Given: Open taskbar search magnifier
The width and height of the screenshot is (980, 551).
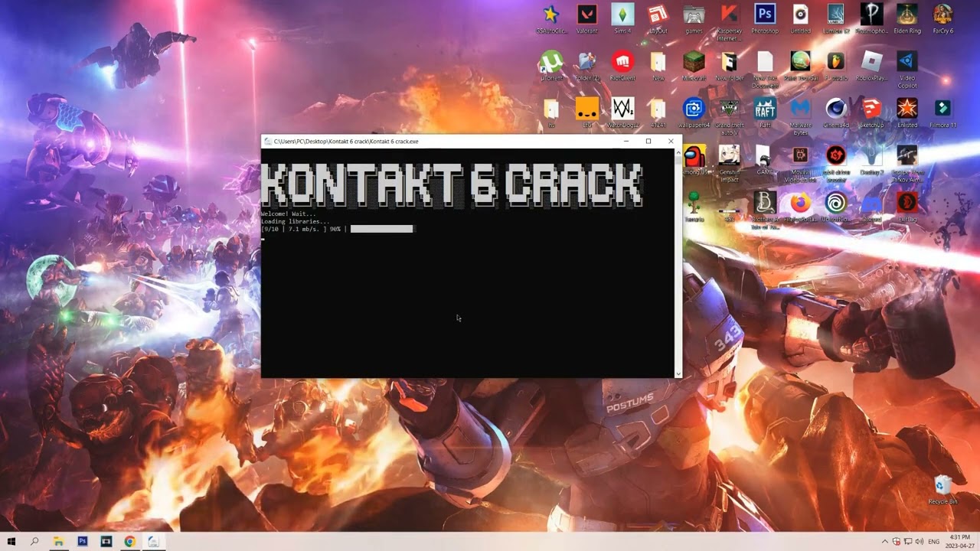Looking at the screenshot, I should [x=34, y=542].
